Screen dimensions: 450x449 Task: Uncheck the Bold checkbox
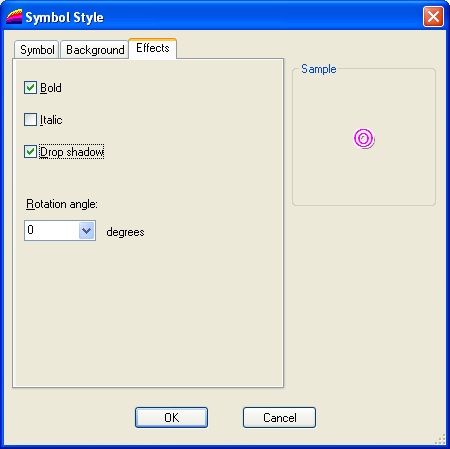(30, 88)
